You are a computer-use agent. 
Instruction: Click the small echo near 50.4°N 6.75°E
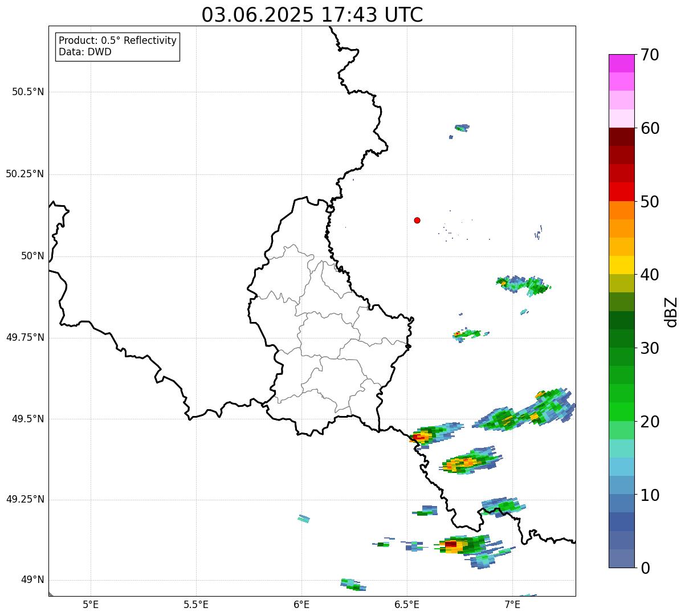pyautogui.click(x=462, y=128)
